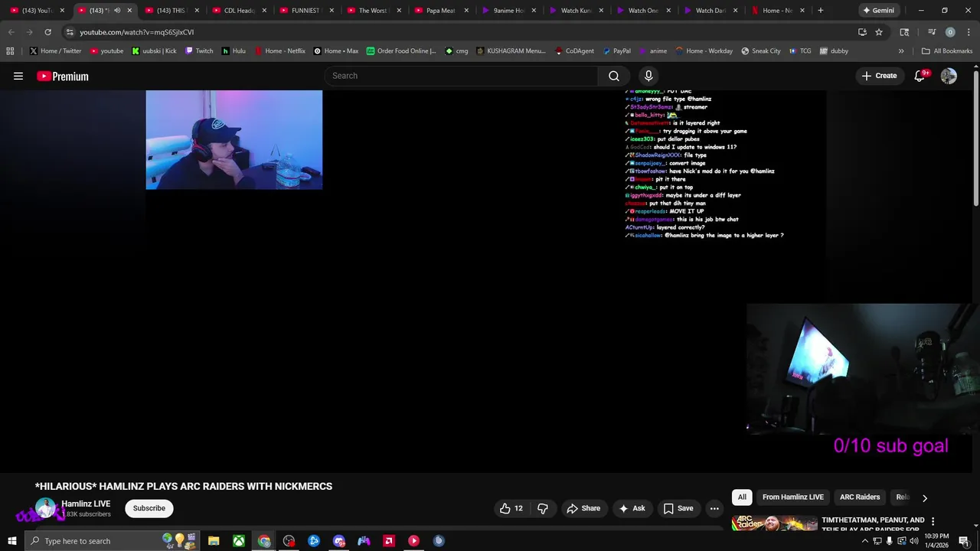
Task: Click the Chrome address bar URL
Action: 137,32
